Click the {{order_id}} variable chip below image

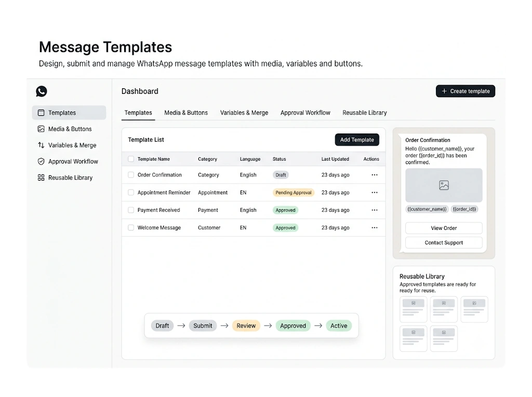(464, 209)
